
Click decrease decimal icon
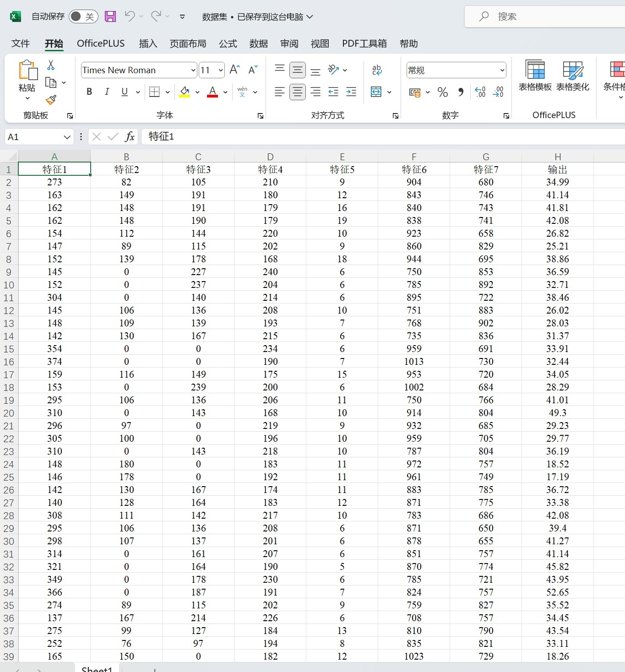(498, 92)
